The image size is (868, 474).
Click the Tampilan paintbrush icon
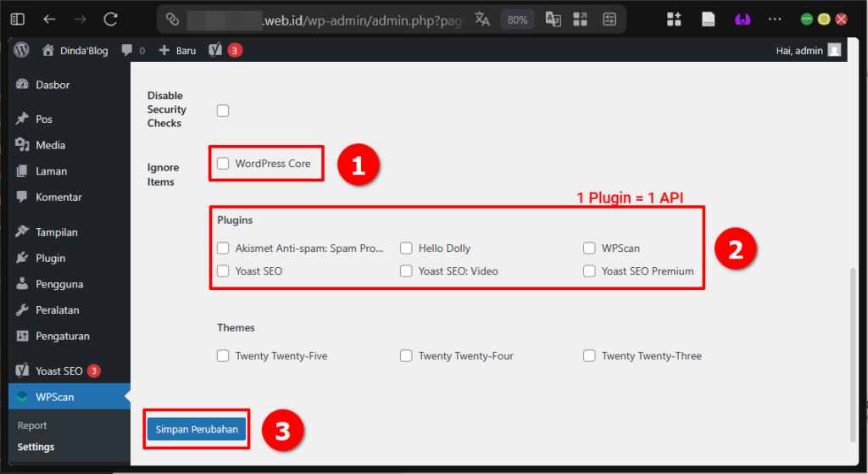point(22,231)
